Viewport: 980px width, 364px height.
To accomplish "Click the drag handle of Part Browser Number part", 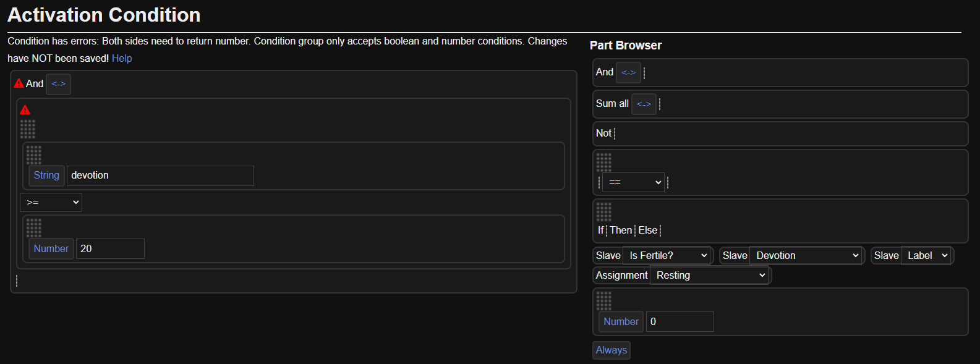I will (603, 300).
